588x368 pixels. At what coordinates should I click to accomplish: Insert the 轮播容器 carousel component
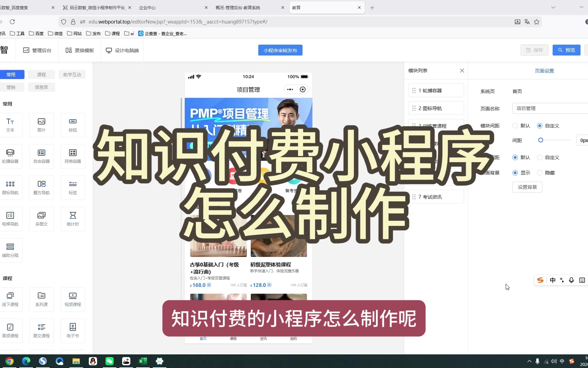pyautogui.click(x=10, y=156)
